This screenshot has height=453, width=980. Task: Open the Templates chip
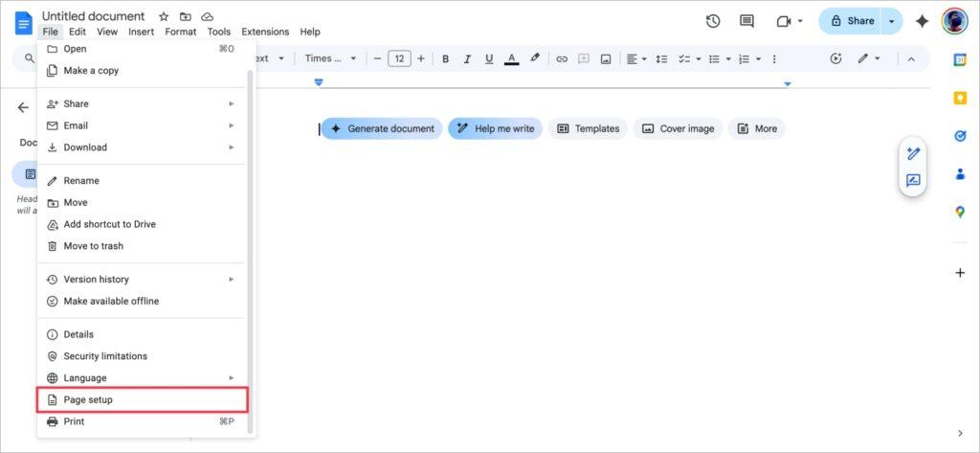(589, 129)
